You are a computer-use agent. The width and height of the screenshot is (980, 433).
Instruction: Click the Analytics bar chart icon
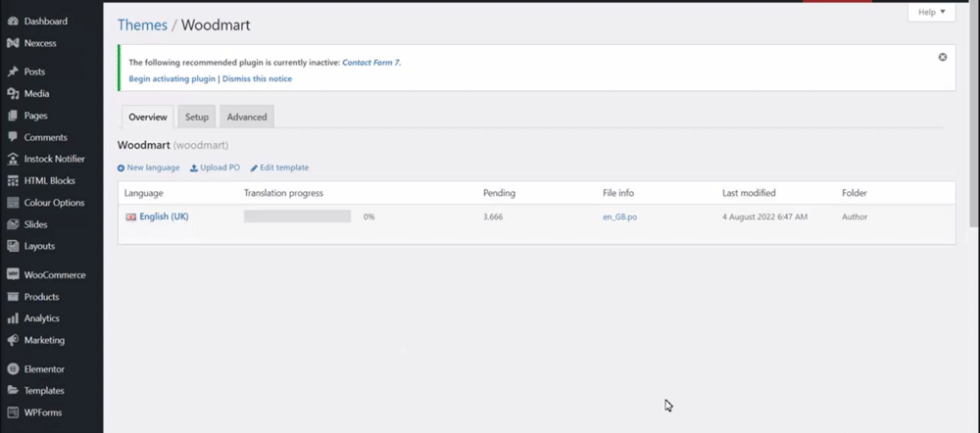(x=13, y=318)
